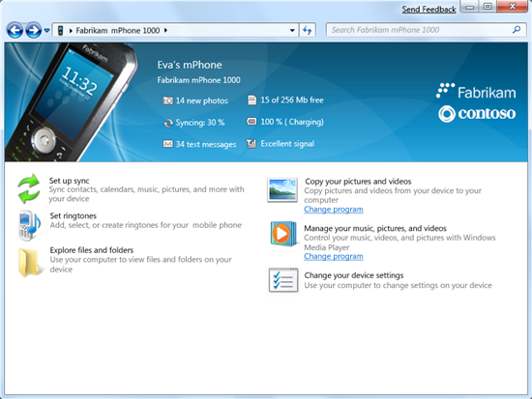Open the Send Feedback link
Viewport: 532px width, 399px height.
tap(429, 9)
